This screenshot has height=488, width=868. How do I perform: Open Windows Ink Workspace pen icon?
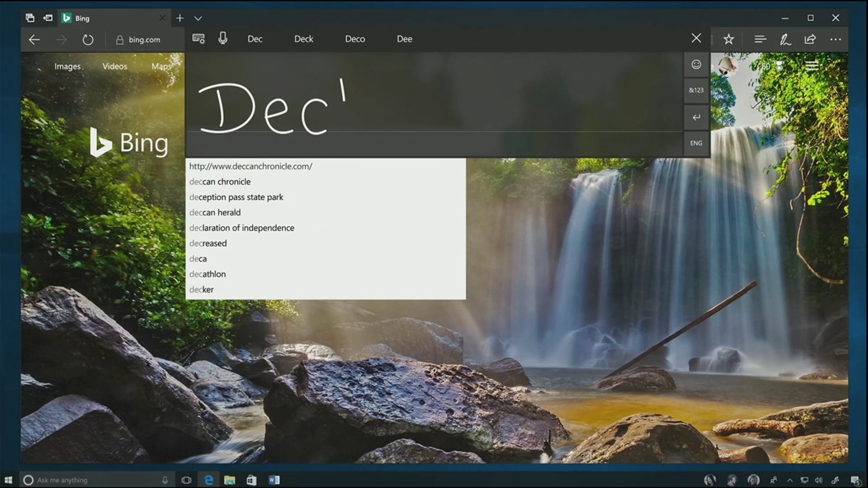tap(836, 480)
